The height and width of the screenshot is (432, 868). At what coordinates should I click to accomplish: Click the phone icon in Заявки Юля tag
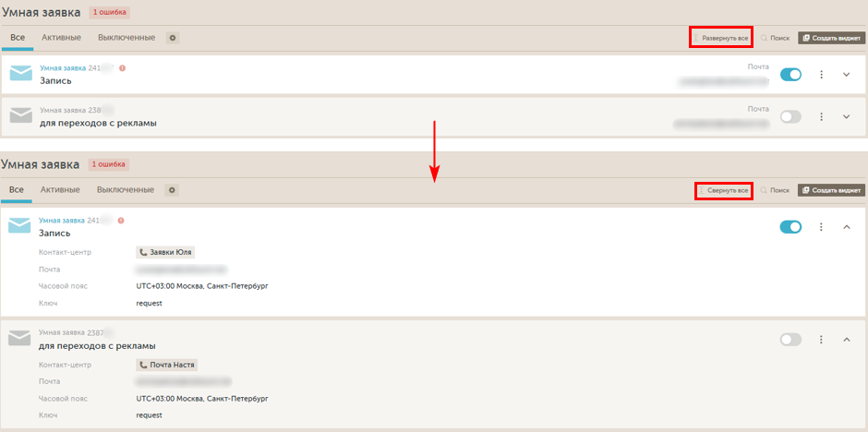[x=143, y=252]
